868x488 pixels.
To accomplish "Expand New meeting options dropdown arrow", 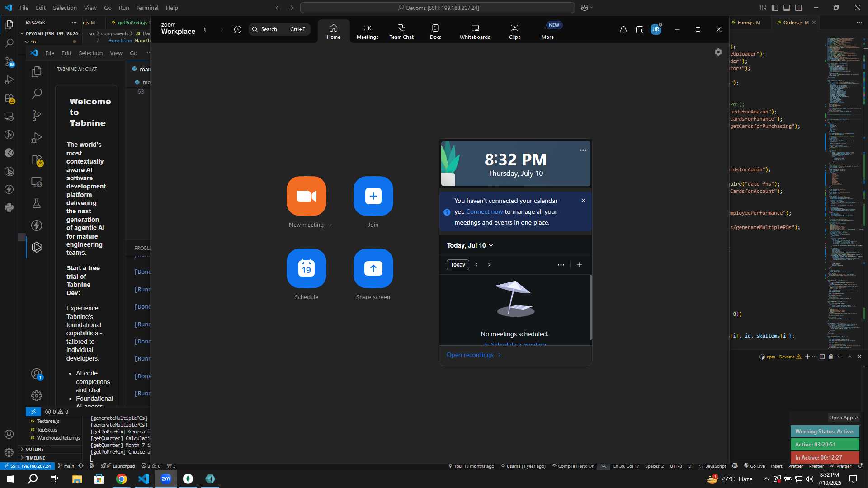I will (x=330, y=225).
